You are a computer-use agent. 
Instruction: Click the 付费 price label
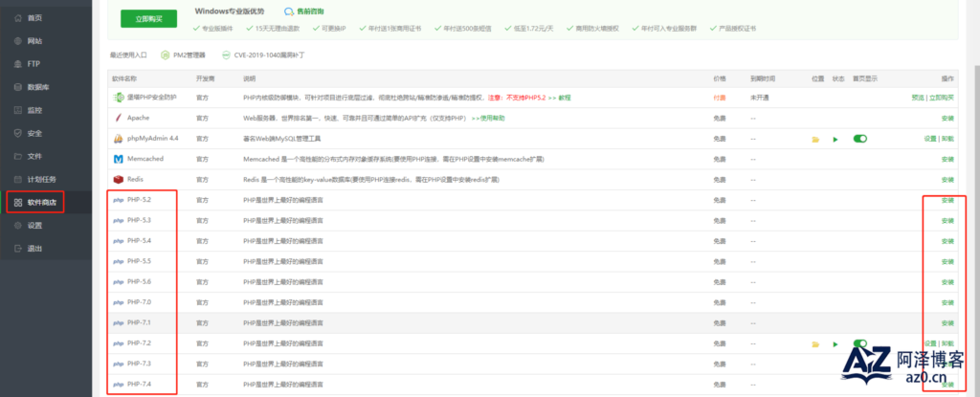click(720, 98)
